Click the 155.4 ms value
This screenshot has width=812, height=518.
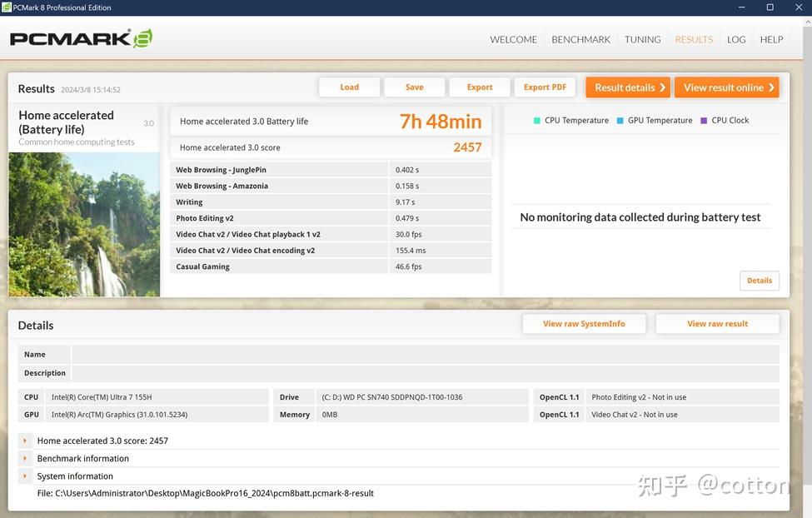(x=411, y=250)
